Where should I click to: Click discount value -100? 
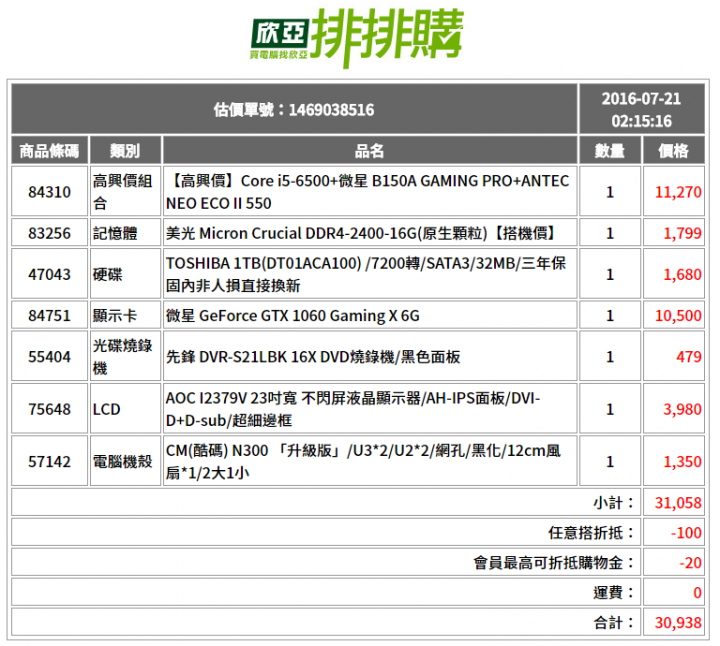pyautogui.click(x=686, y=532)
